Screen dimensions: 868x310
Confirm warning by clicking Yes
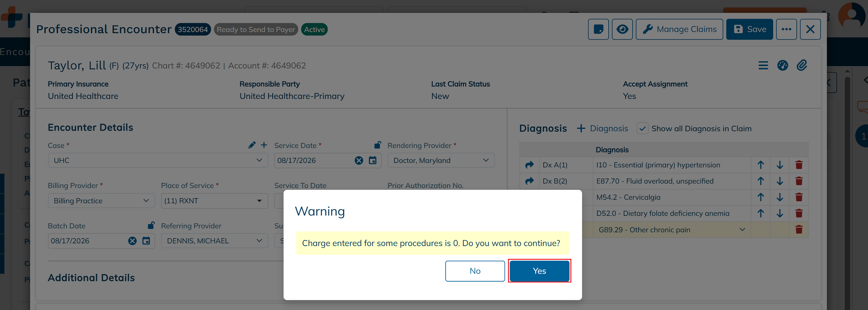coord(539,271)
